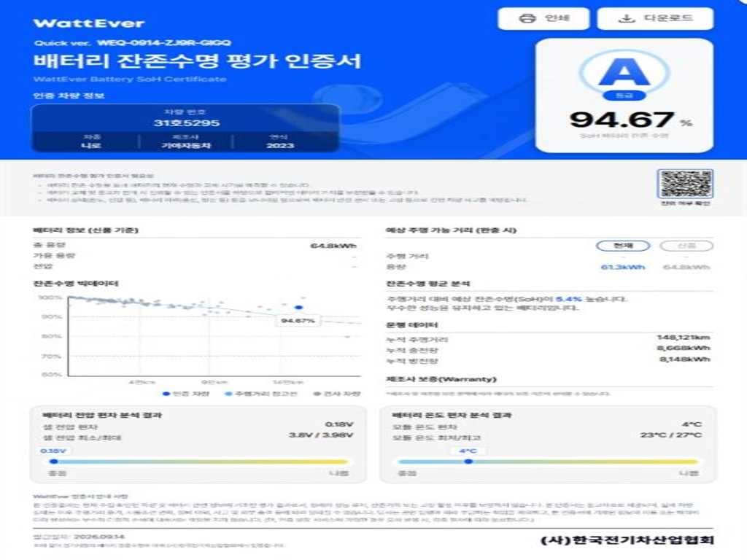Click the manufacturer value 기아자동차
Viewport: 747px width, 560px height.
[186, 145]
